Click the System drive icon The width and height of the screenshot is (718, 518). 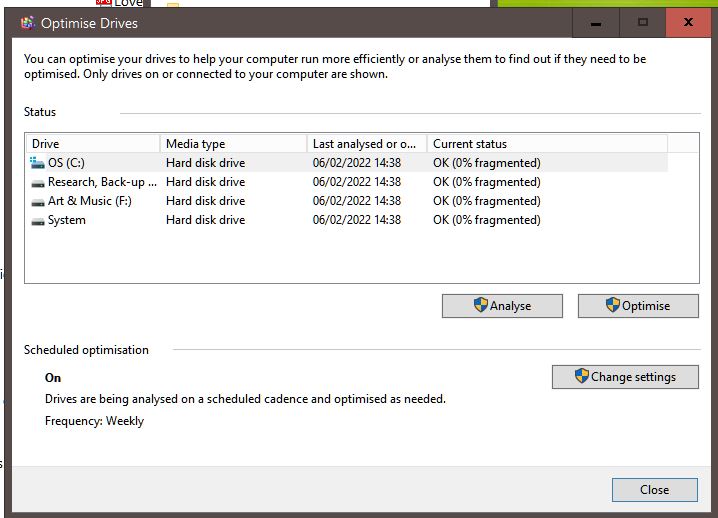[38, 220]
